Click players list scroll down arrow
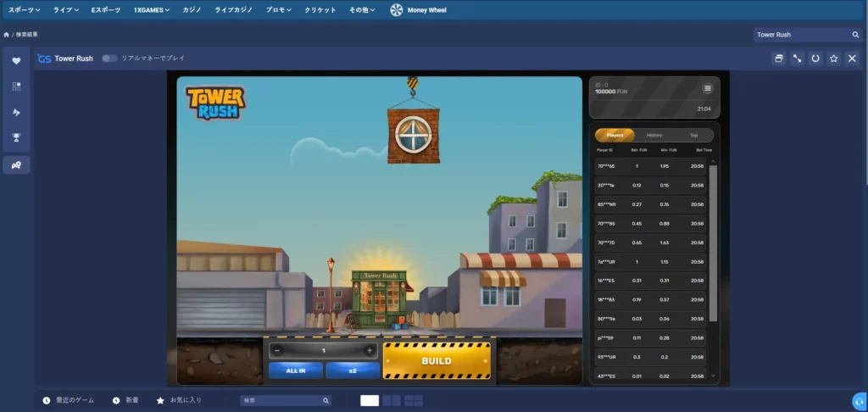The width and height of the screenshot is (868, 412). pyautogui.click(x=713, y=376)
